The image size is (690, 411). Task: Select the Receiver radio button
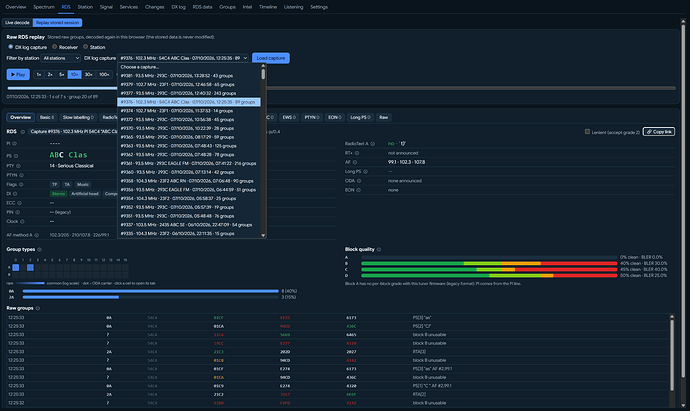pos(55,47)
